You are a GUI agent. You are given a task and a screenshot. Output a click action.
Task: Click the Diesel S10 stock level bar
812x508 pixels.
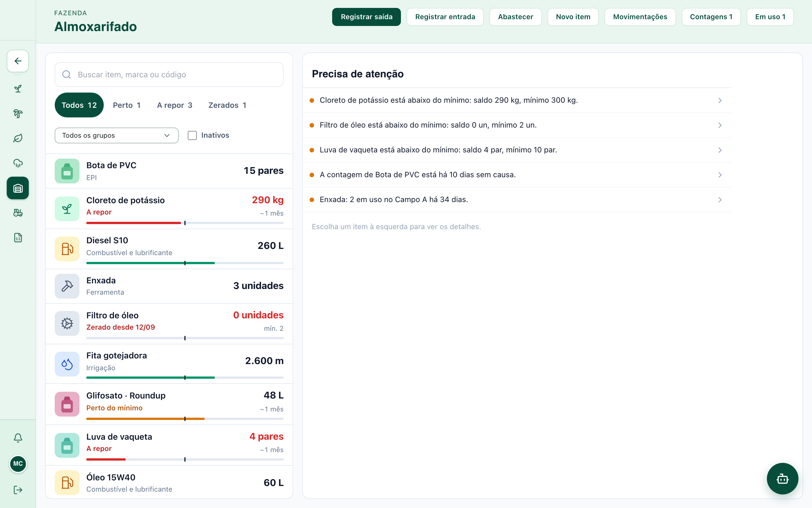click(x=185, y=263)
